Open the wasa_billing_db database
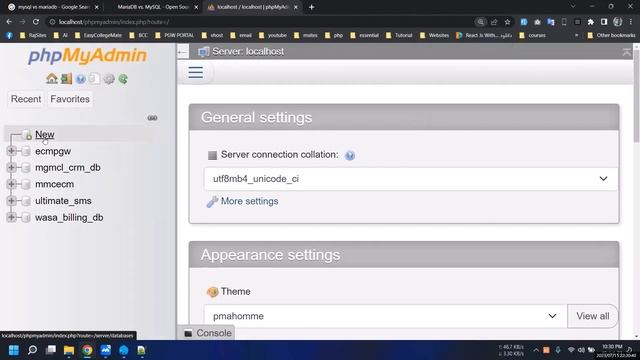Image resolution: width=640 pixels, height=360 pixels. pos(69,218)
